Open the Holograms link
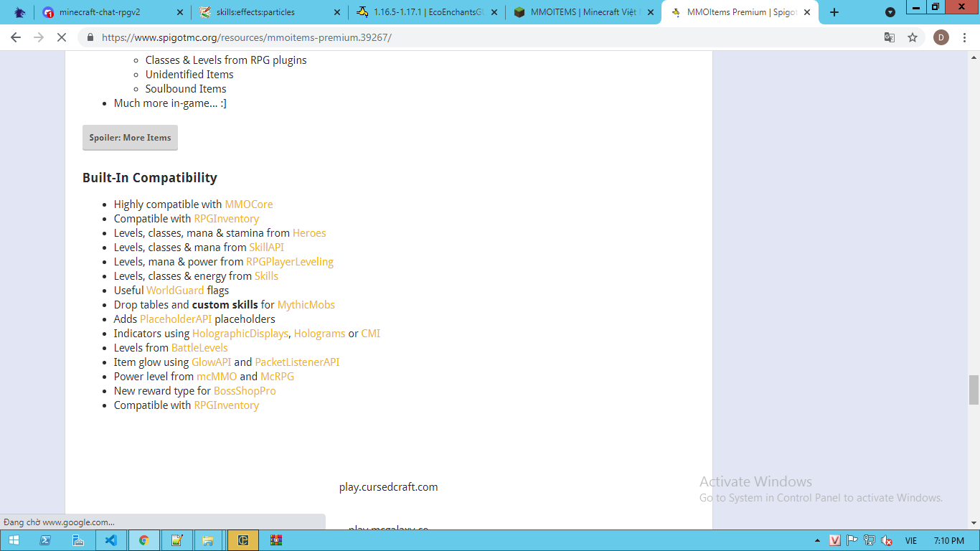The image size is (980, 551). tap(320, 334)
